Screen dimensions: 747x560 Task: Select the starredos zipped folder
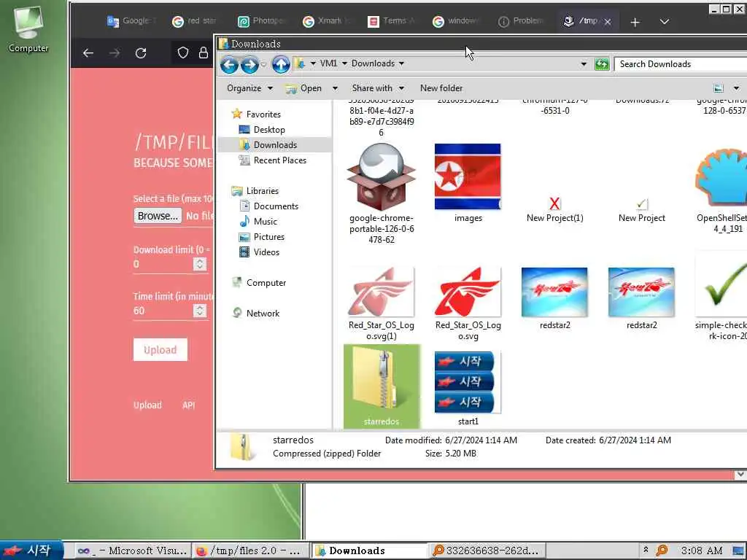(382, 386)
